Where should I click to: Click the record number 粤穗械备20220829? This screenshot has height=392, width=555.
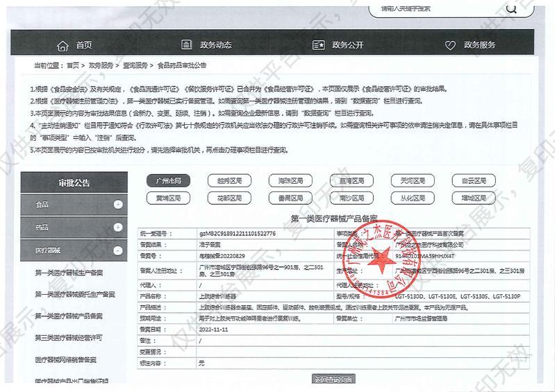point(222,256)
